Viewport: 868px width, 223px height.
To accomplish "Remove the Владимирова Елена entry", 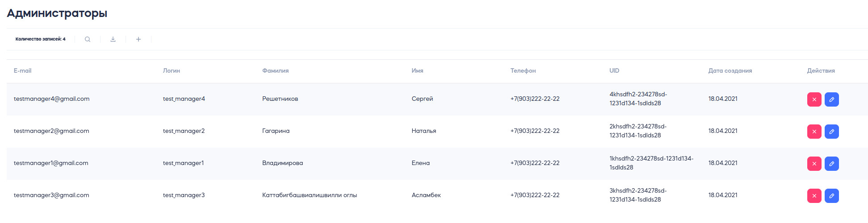I will [x=814, y=164].
